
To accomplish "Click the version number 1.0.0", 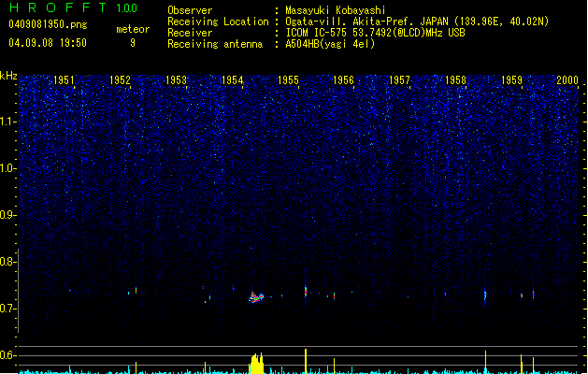I will click(127, 7).
